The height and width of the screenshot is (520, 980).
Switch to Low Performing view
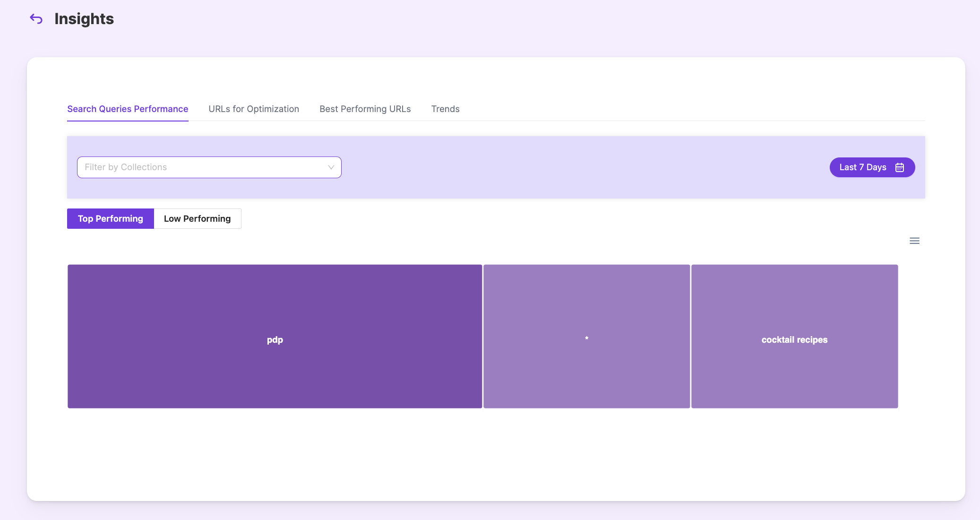(x=197, y=219)
